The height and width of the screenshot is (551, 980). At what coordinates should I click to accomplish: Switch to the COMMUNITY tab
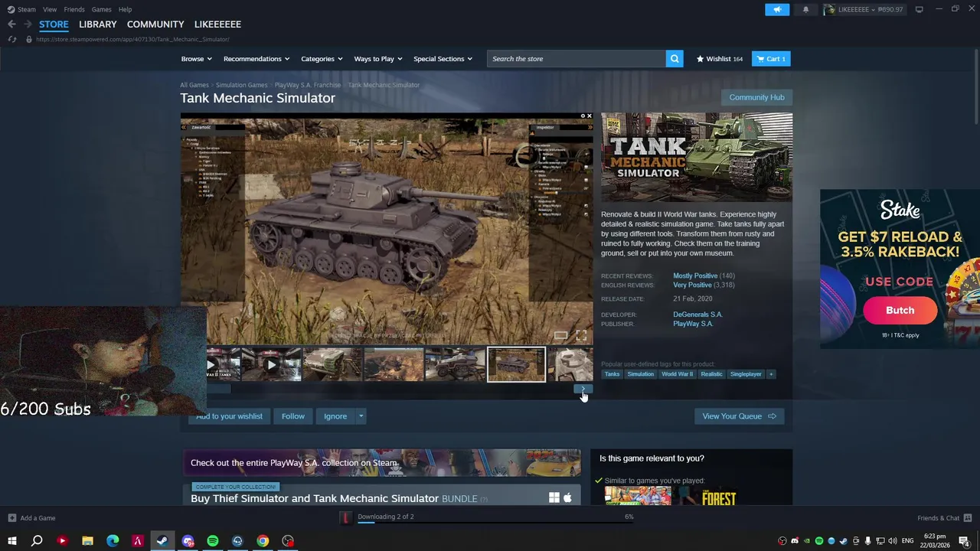pyautogui.click(x=155, y=24)
